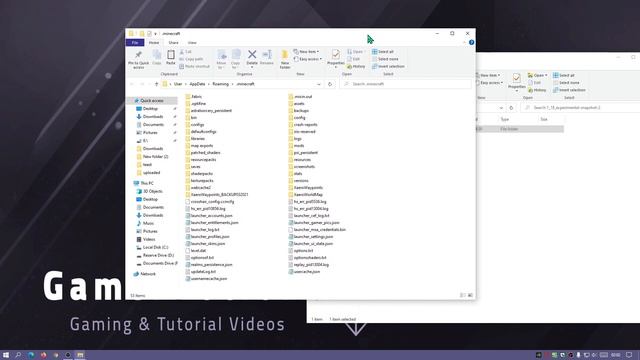Click the Type column header in background window
The image size is (640, 360).
click(x=504, y=119)
